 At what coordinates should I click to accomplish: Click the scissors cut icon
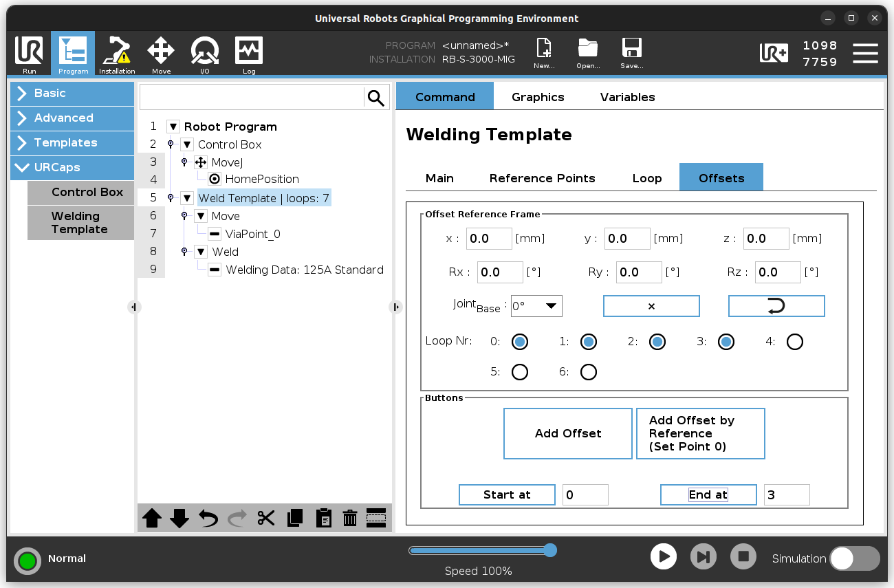266,518
